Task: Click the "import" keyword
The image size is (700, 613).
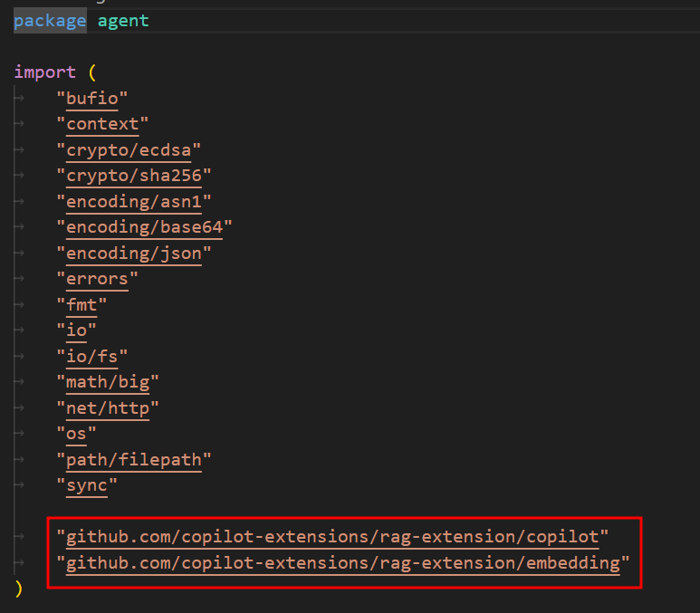Action: (45, 72)
